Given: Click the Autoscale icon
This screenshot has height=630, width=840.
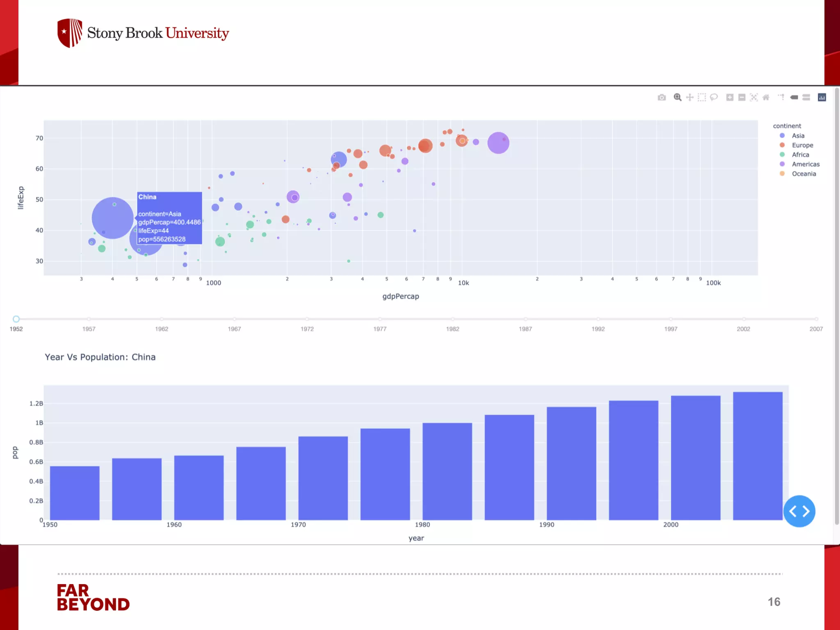Looking at the screenshot, I should click(x=754, y=97).
